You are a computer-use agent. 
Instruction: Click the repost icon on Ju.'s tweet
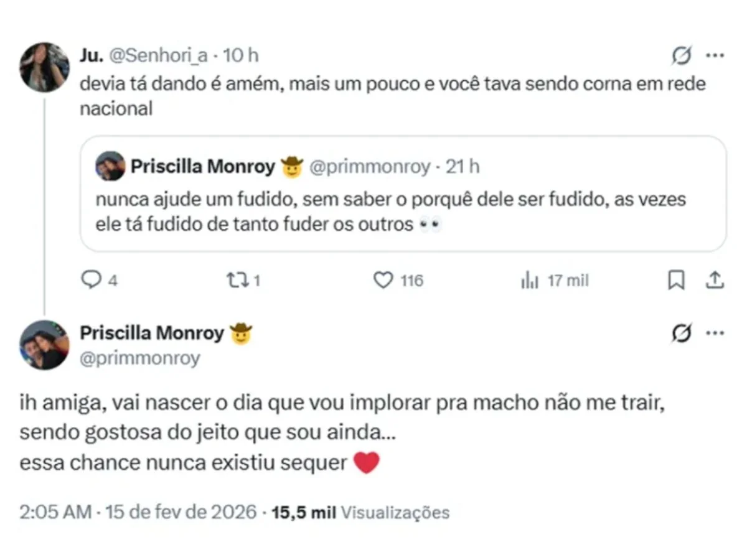237,281
